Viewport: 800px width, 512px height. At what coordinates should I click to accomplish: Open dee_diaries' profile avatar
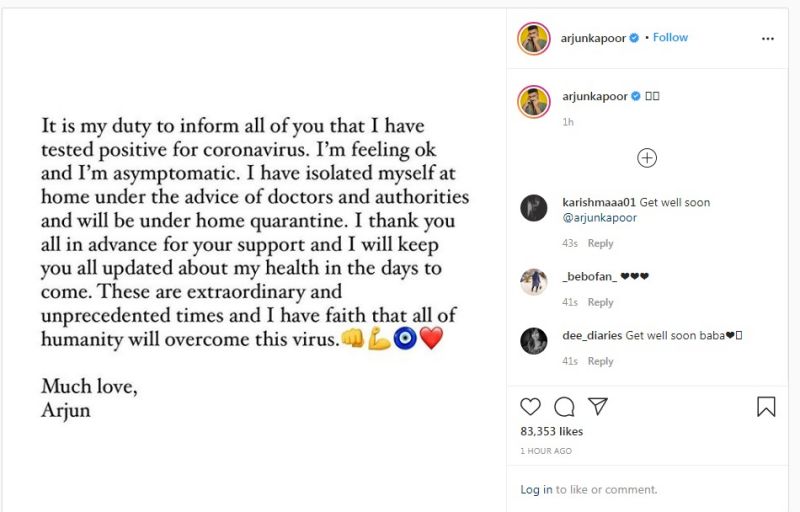click(534, 341)
